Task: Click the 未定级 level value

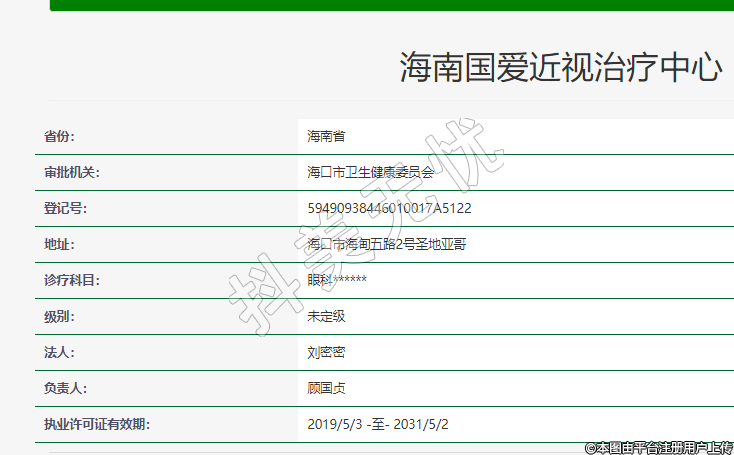Action: pos(326,316)
